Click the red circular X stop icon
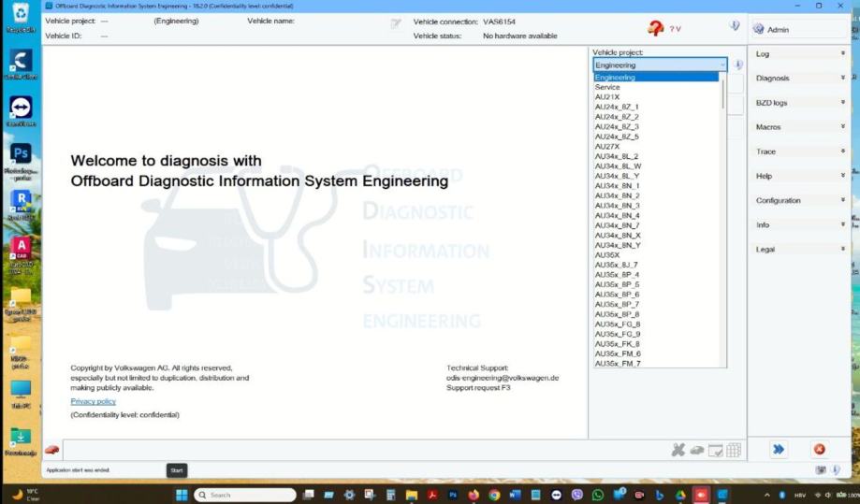Image resolution: width=860 pixels, height=504 pixels. (820, 449)
